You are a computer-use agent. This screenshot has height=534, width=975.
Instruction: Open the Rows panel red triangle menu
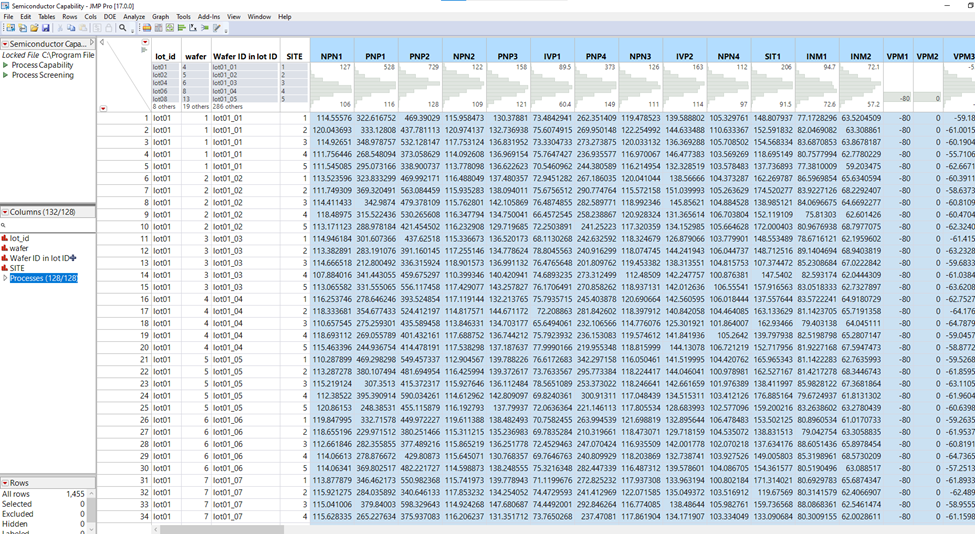pos(5,483)
